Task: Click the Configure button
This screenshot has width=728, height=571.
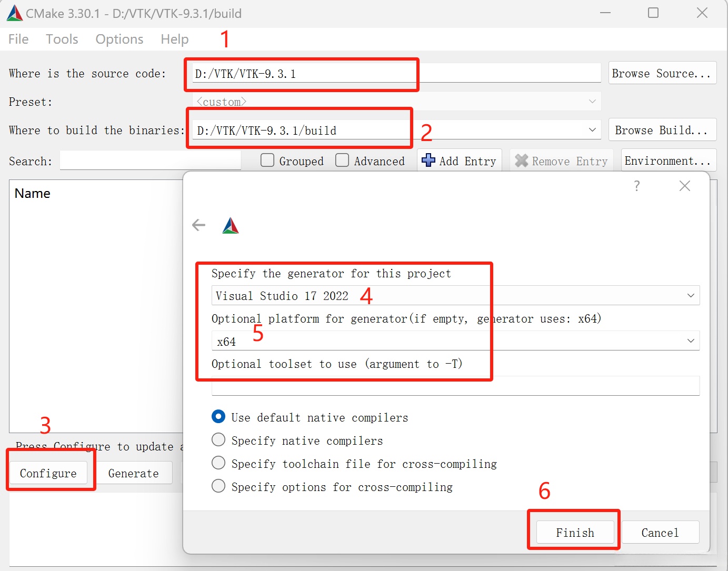Action: point(48,473)
